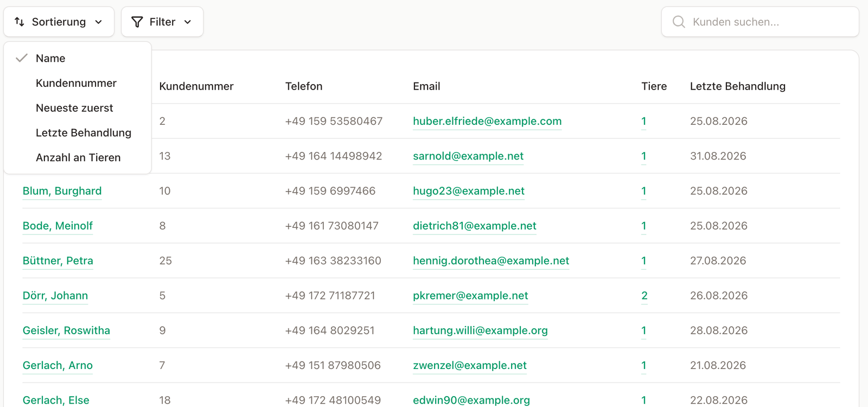Image resolution: width=868 pixels, height=407 pixels.
Task: Click the checkmark next to Name
Action: (22, 58)
